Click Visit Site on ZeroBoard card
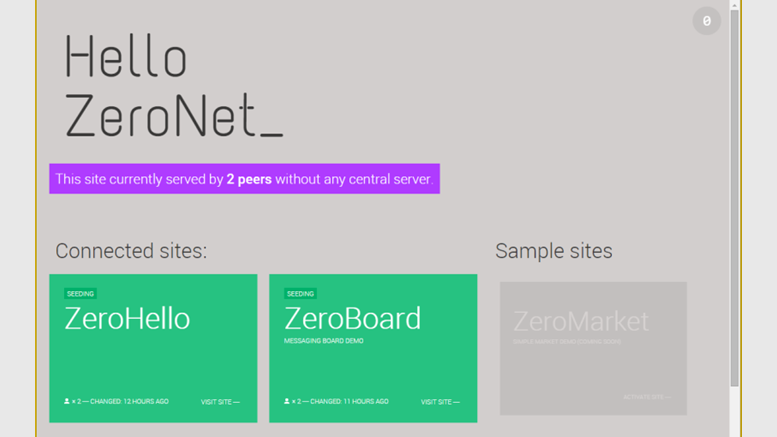Screen dimensions: 777x437 point(440,402)
